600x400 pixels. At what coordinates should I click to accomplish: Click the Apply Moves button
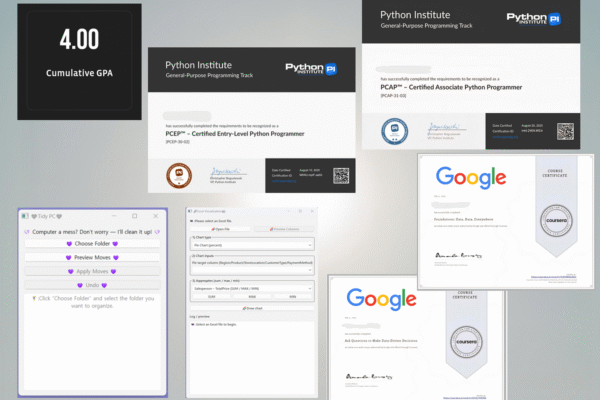91,271
